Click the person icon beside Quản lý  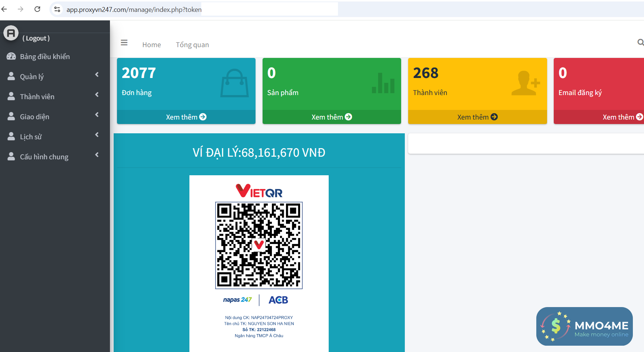coord(12,76)
